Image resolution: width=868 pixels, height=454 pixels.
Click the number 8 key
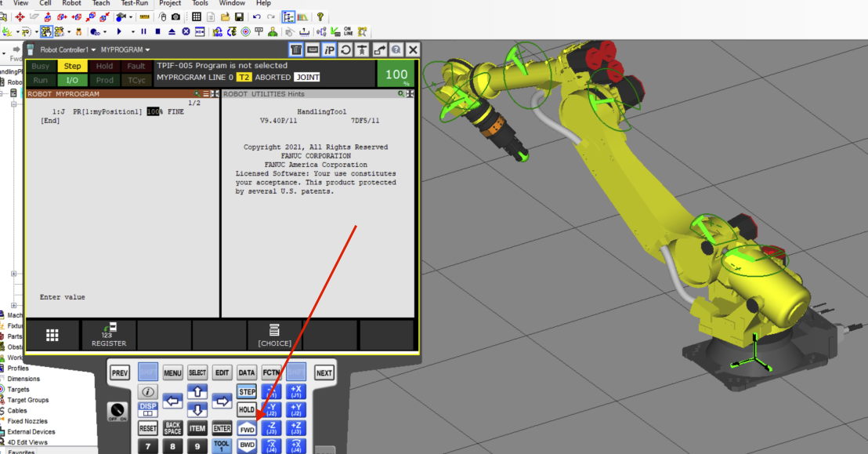click(x=172, y=445)
